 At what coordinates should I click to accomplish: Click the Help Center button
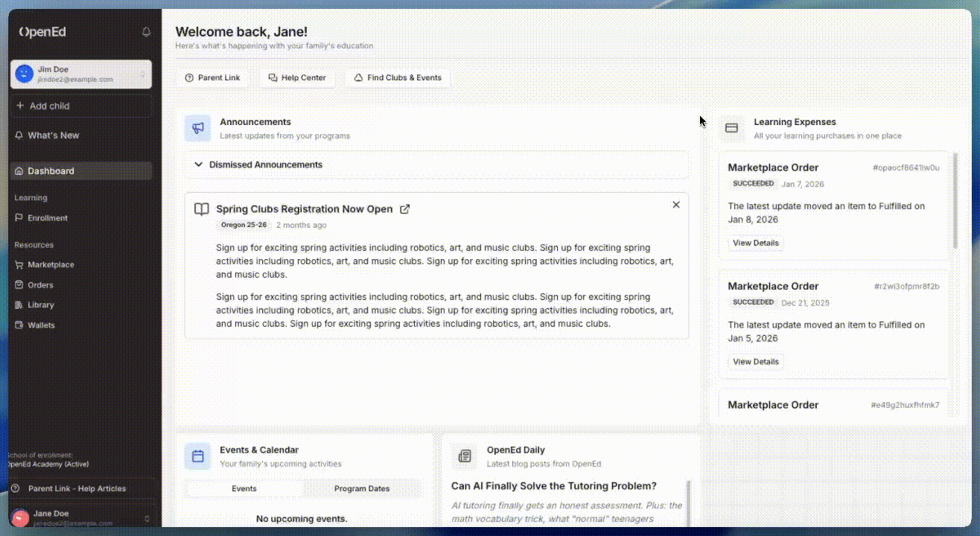297,77
